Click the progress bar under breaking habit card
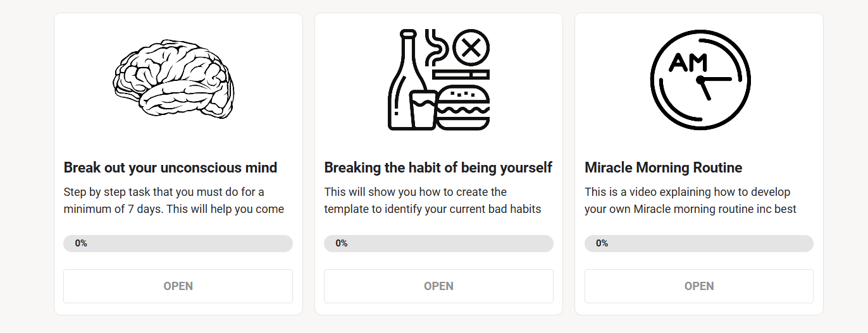Viewport: 868px width, 333px height. pos(438,243)
